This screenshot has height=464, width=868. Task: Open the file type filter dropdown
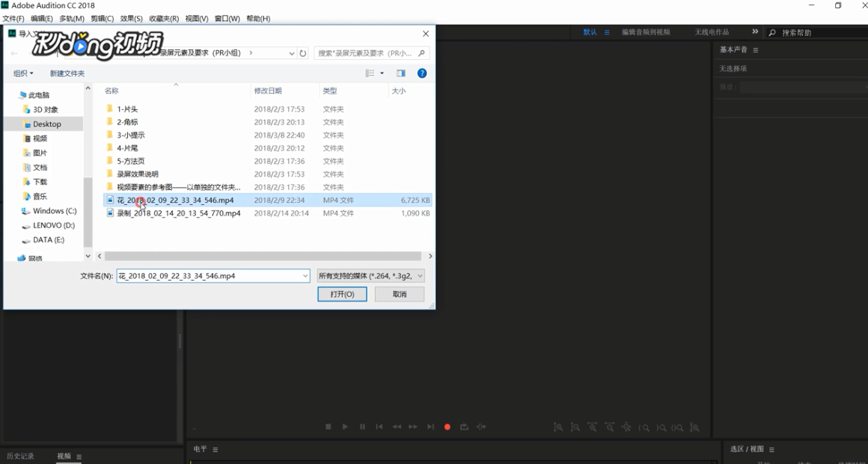click(x=420, y=275)
